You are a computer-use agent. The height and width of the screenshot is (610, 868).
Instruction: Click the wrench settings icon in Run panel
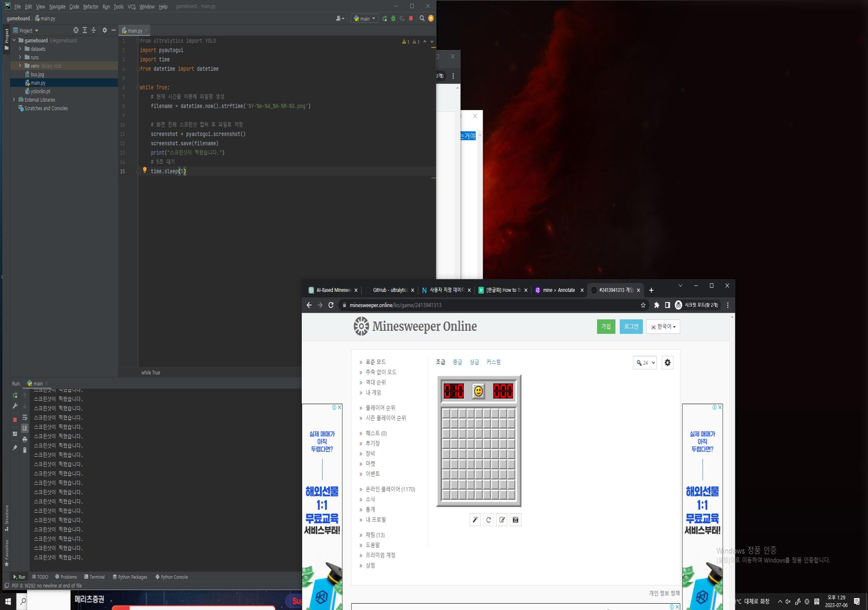point(15,406)
